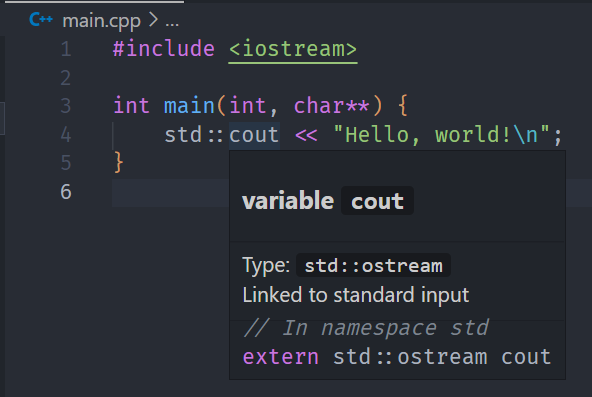Click the 'Type:' label in tooltip
This screenshot has width=592, height=397.
[x=266, y=265]
